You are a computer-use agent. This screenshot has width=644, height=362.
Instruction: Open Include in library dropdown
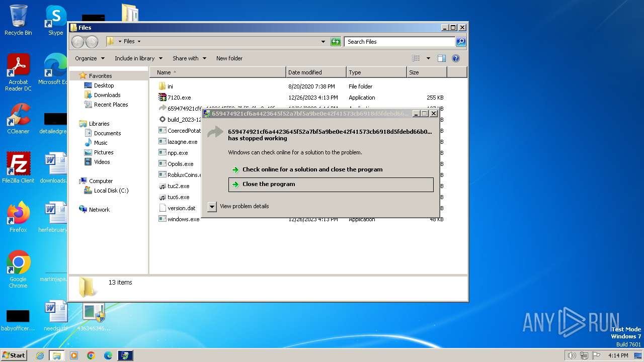click(x=138, y=58)
